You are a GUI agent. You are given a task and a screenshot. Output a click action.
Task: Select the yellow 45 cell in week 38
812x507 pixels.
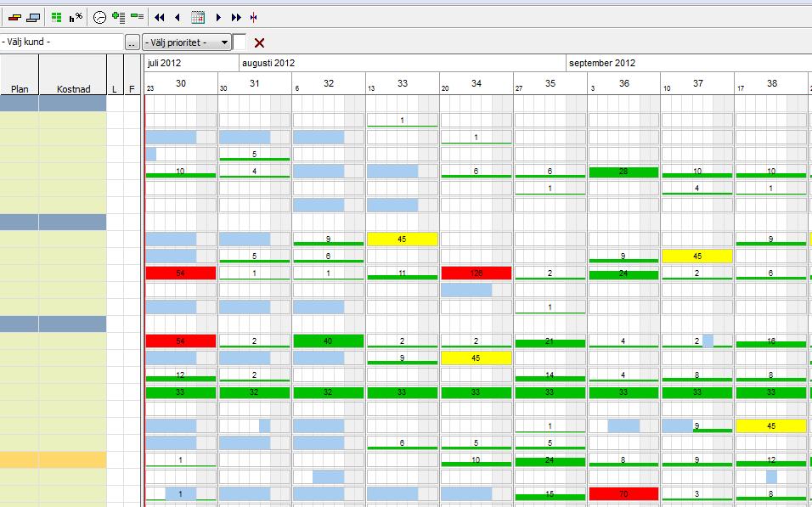coord(771,425)
